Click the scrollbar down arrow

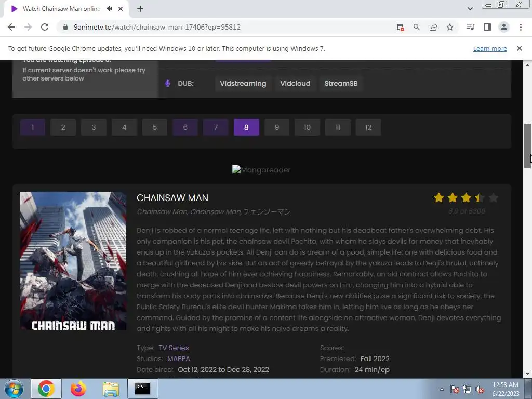[x=528, y=374]
